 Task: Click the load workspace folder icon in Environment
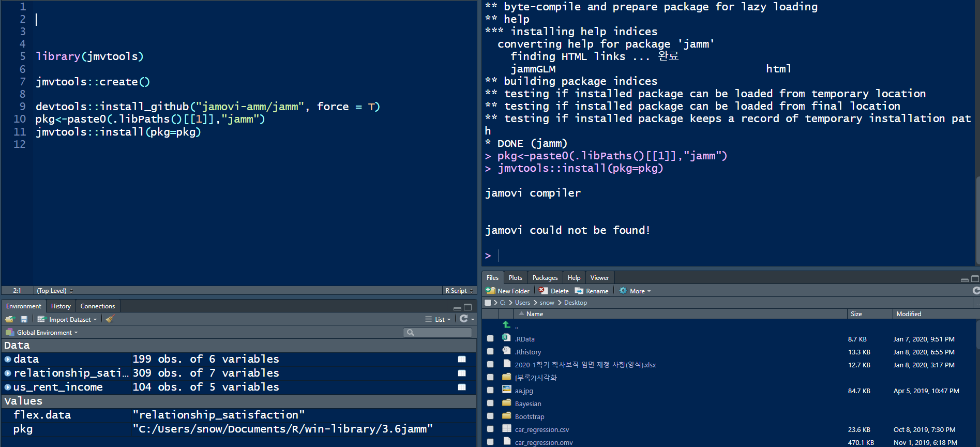(10, 319)
